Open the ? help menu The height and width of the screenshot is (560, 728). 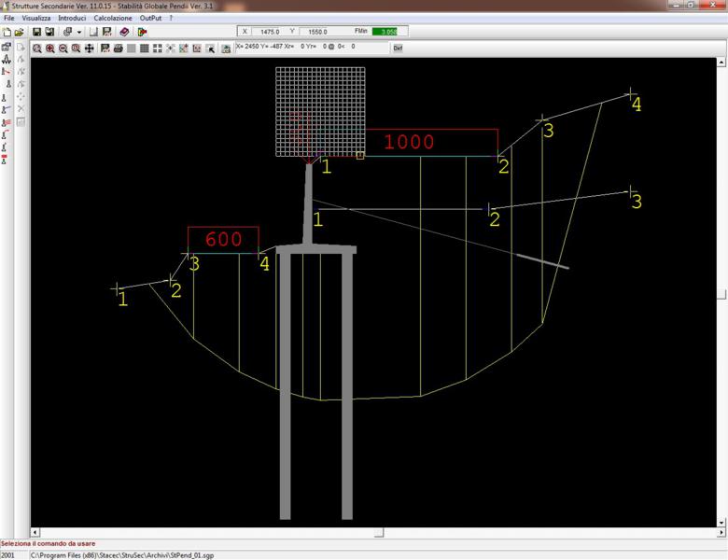(x=171, y=18)
